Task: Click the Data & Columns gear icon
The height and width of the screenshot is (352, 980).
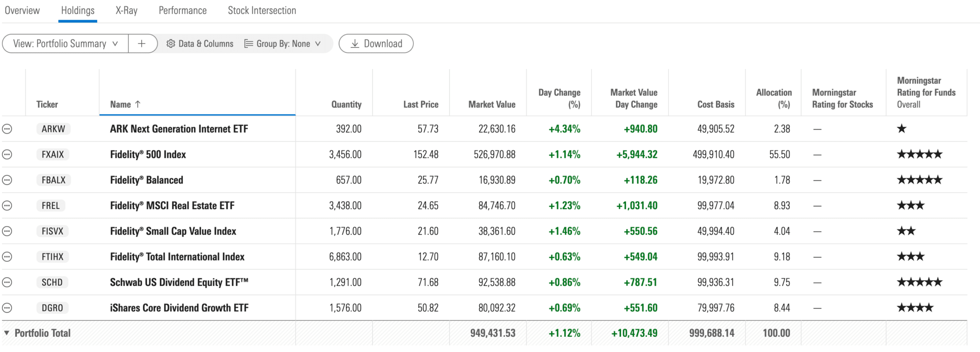Action: coord(171,44)
